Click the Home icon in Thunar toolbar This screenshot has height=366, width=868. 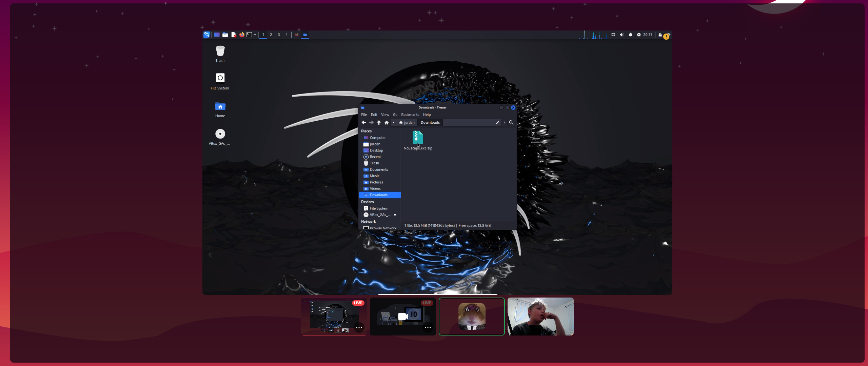tap(387, 122)
